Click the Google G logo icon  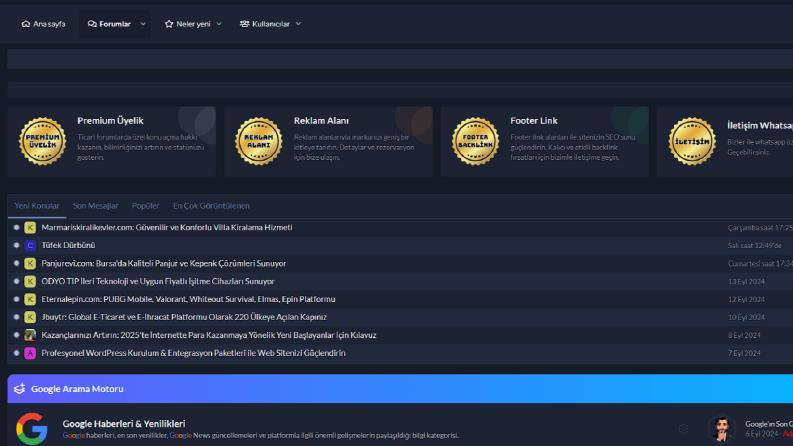32,429
